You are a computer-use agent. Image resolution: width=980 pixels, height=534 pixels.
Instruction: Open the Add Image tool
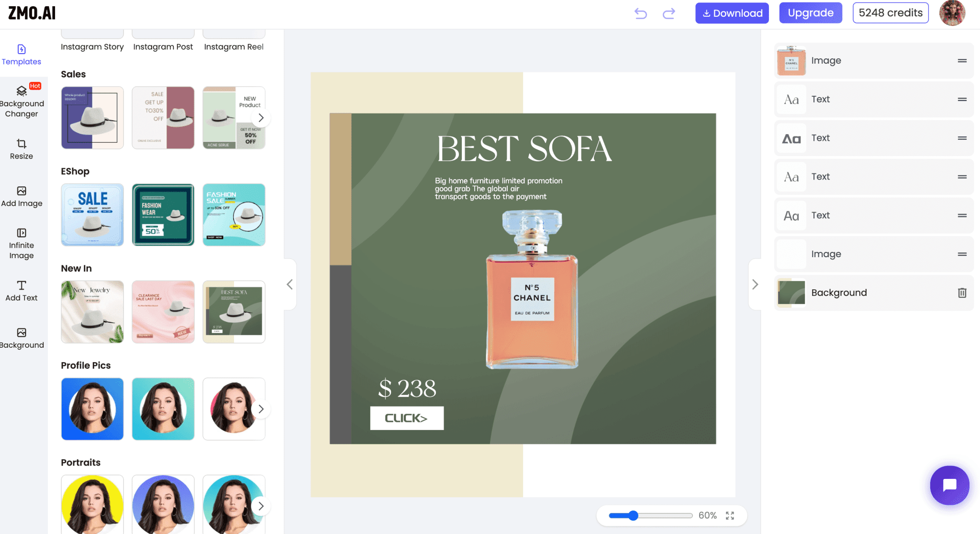[x=22, y=197]
